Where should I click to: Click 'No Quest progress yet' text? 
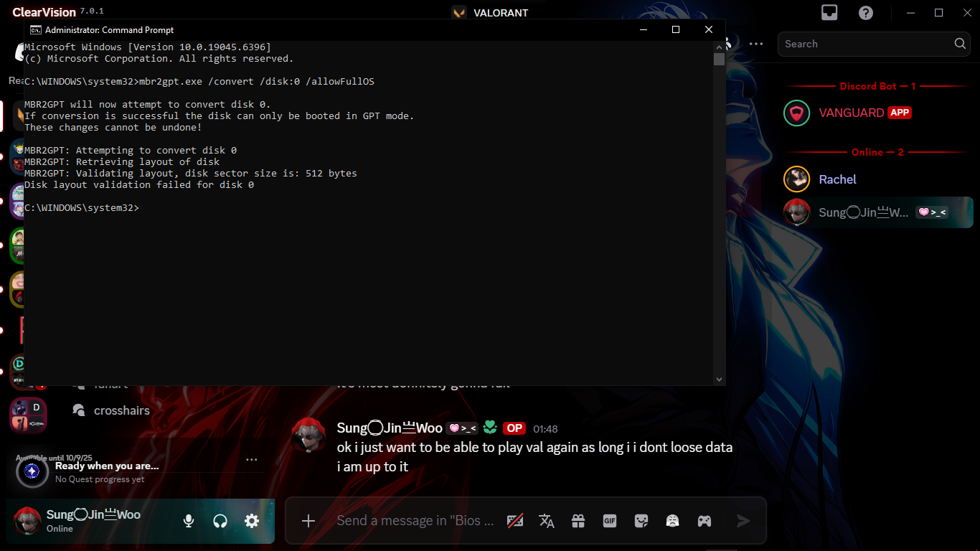[x=100, y=479]
